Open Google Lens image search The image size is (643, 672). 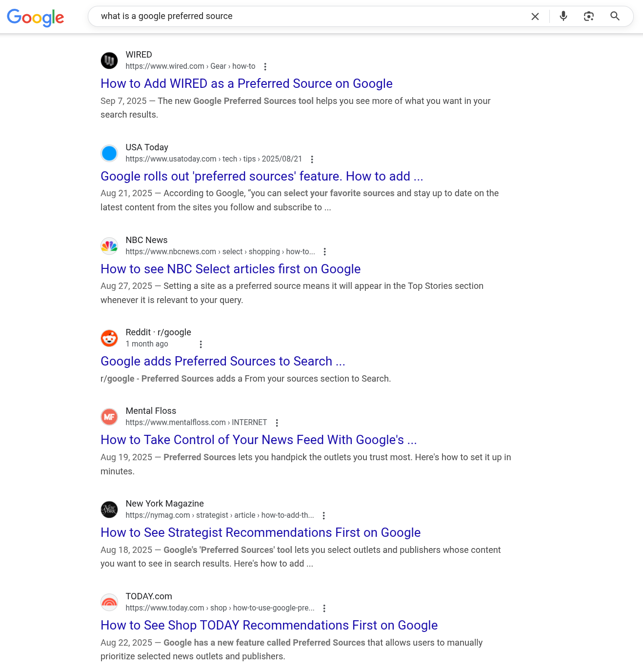(589, 16)
